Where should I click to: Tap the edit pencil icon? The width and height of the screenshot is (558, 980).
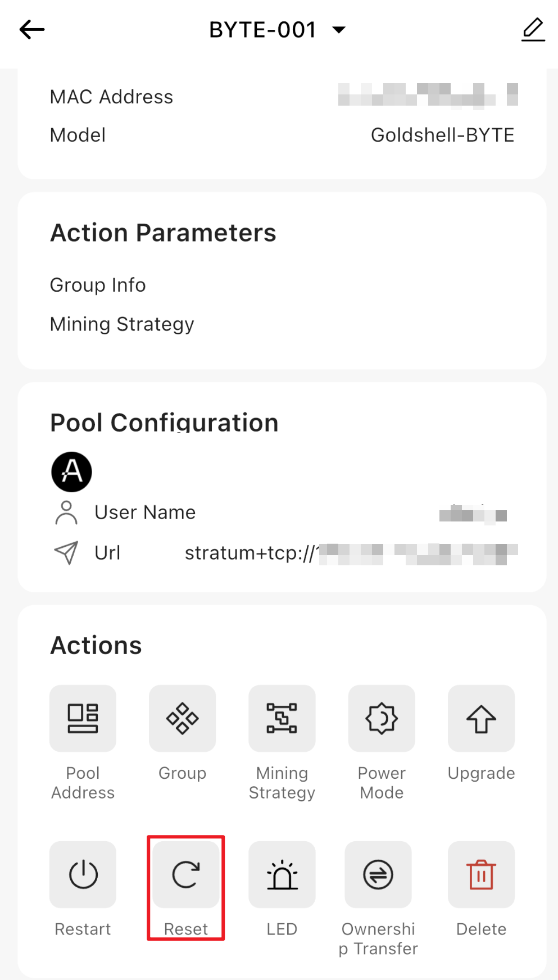coord(533,30)
